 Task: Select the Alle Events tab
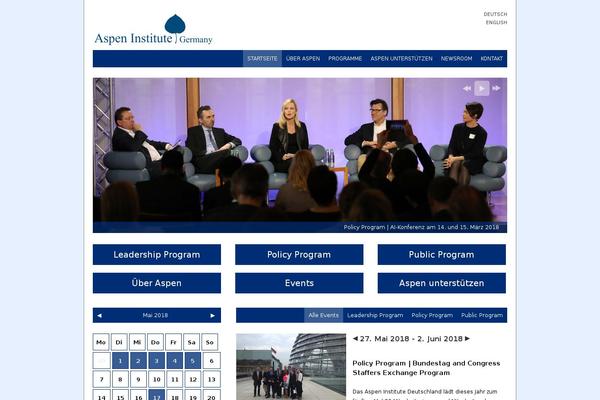pos(323,315)
